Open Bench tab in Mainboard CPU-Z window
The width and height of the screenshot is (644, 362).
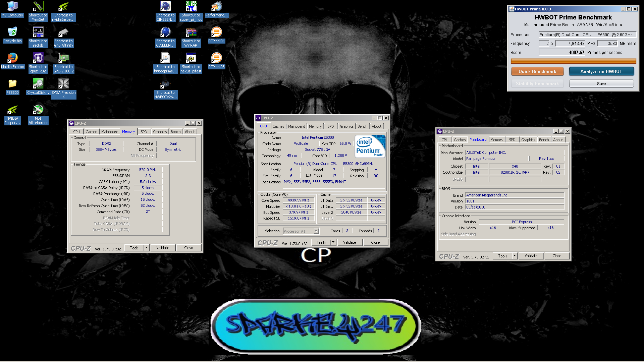[544, 140]
